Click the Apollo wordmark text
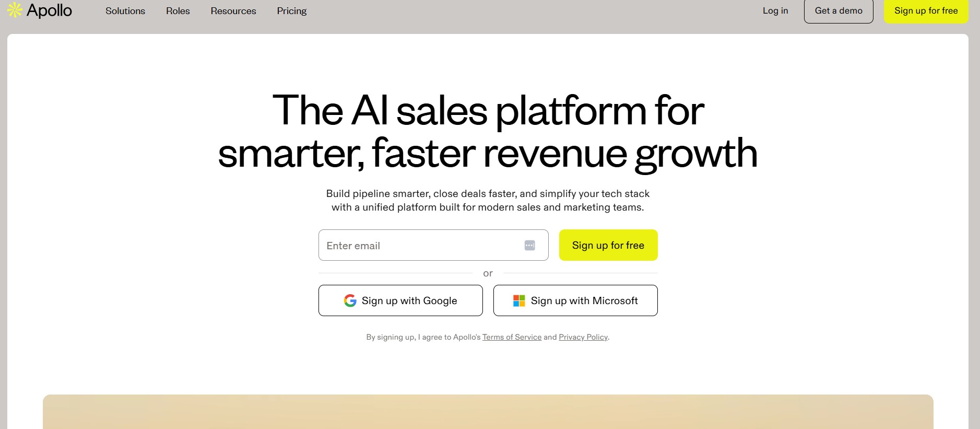The image size is (980, 429). click(50, 10)
